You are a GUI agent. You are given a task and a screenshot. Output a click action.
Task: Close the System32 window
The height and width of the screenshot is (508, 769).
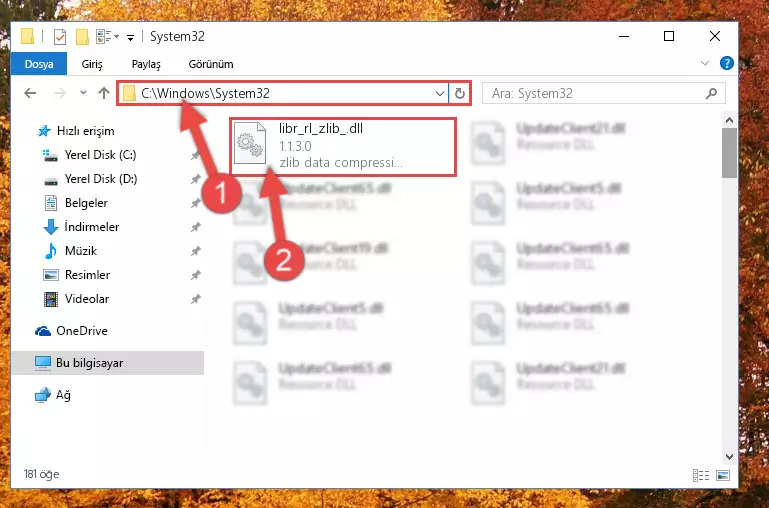click(715, 36)
